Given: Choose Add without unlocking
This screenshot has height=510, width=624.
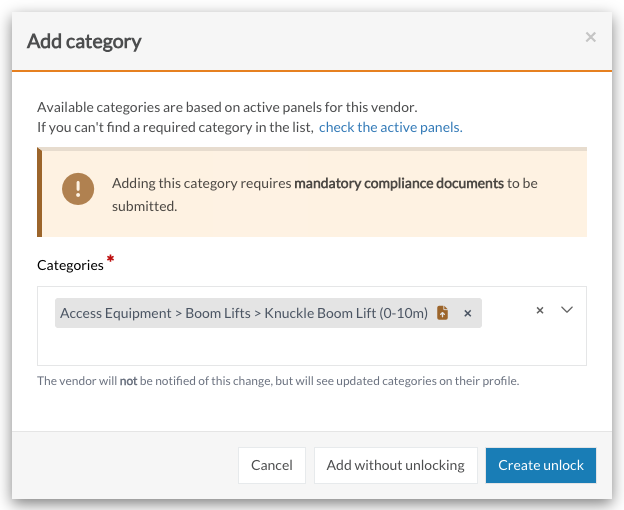Looking at the screenshot, I should (396, 465).
